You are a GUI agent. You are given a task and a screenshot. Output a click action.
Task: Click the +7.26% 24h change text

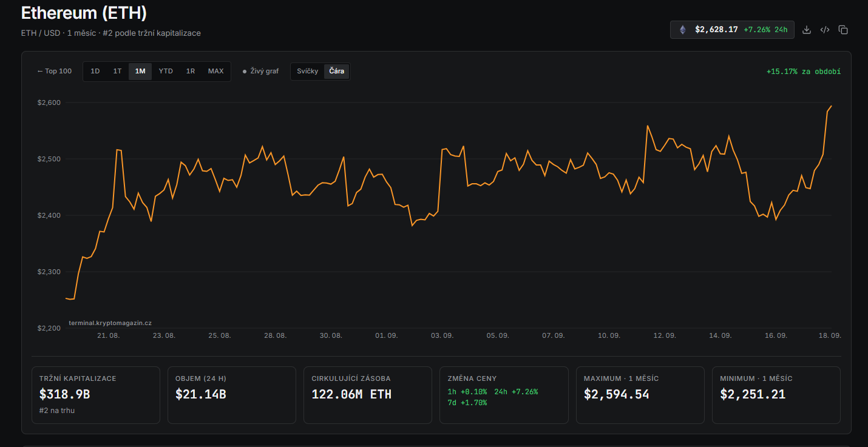click(x=765, y=30)
